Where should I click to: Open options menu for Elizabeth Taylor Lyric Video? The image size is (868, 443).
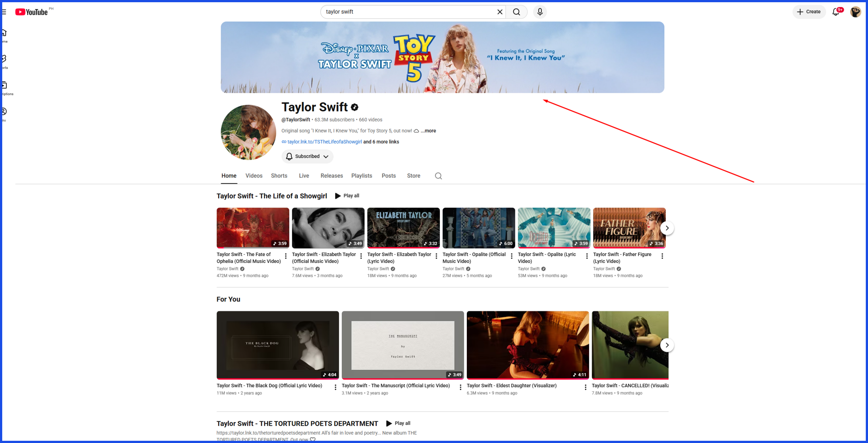coord(436,256)
